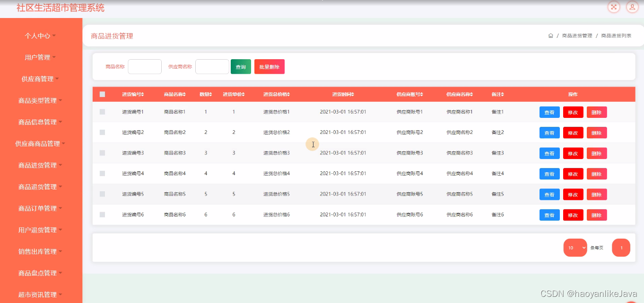Viewport: 644px width, 303px height.
Task: Go to page 1 pagination button
Action: pyautogui.click(x=621, y=248)
